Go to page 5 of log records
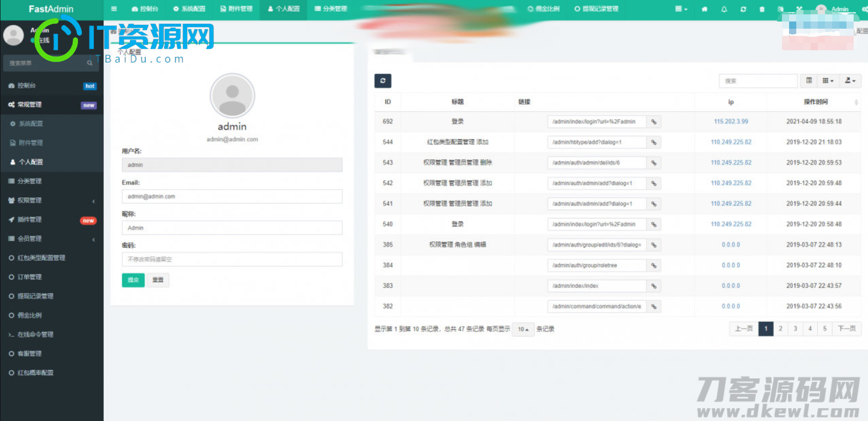 (824, 329)
